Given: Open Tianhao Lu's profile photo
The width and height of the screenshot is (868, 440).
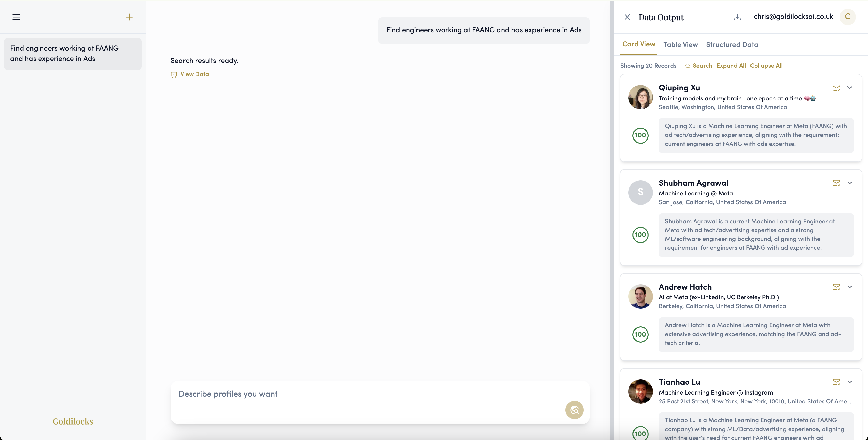Looking at the screenshot, I should pyautogui.click(x=640, y=391).
